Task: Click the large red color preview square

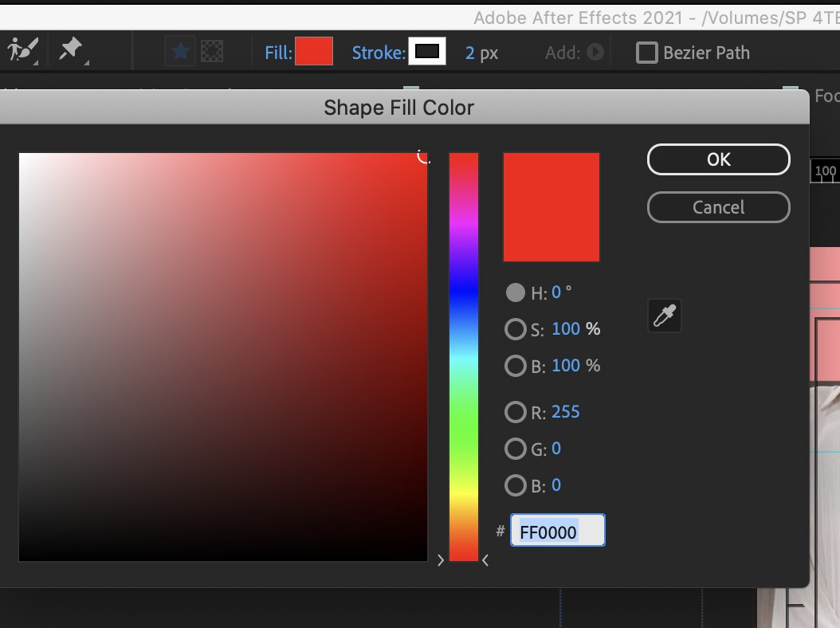Action: click(x=551, y=206)
